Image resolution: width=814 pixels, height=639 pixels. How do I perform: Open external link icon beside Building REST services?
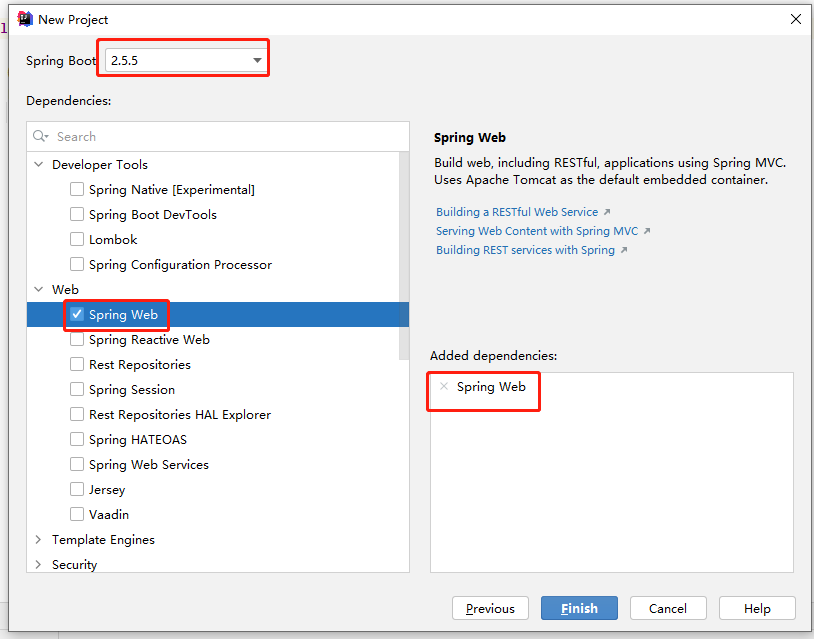point(624,250)
